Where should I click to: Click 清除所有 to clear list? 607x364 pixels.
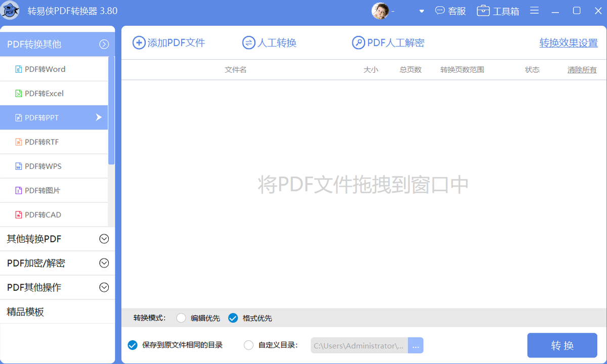[582, 70]
